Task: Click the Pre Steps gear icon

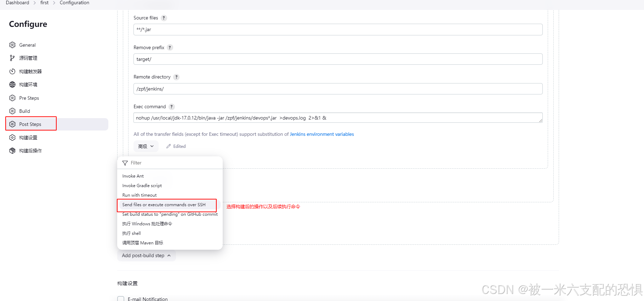Action: pos(12,98)
